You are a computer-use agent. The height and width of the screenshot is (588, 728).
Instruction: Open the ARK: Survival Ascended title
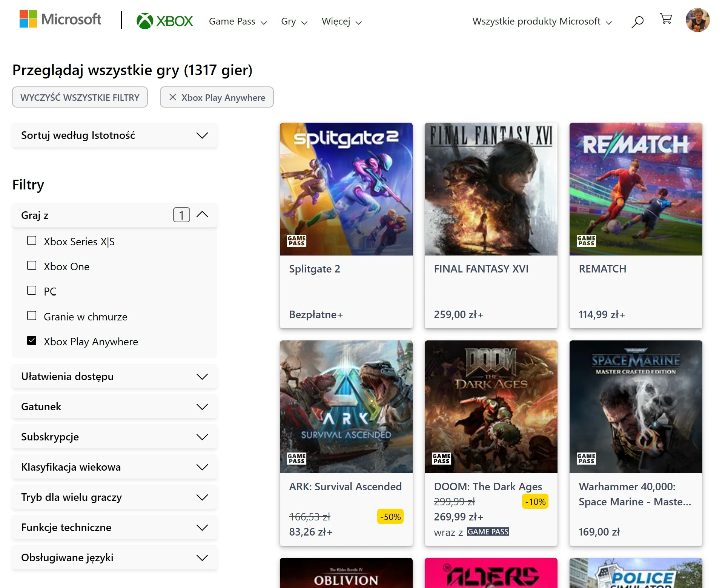pyautogui.click(x=345, y=486)
